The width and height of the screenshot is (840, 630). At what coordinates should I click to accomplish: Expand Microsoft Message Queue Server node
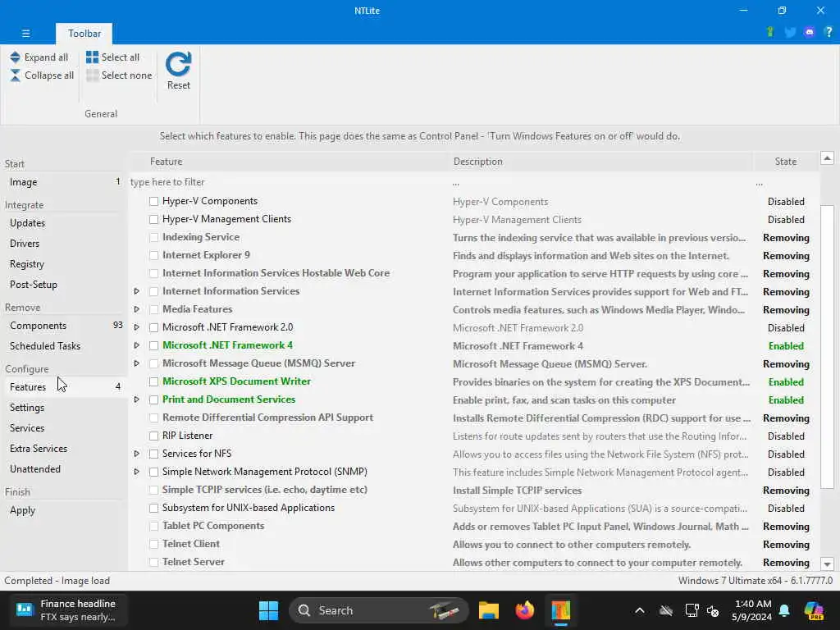coord(137,363)
